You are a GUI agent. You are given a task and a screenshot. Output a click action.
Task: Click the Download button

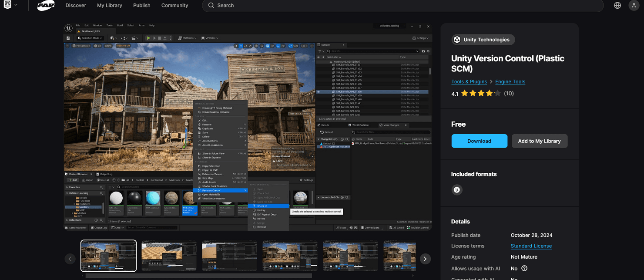479,141
